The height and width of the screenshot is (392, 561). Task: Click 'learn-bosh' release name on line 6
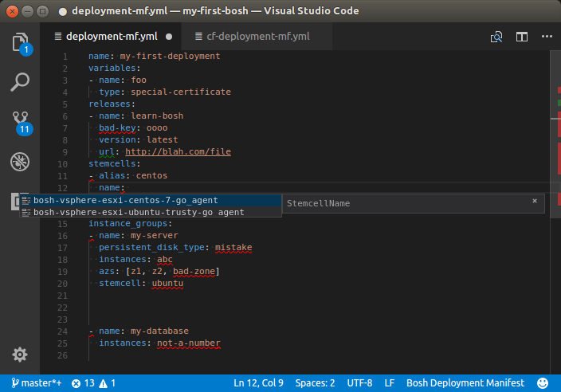pos(157,116)
